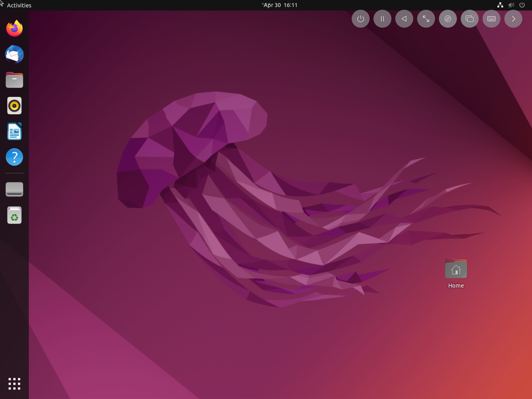This screenshot has height=399, width=532.
Task: Toggle fullscreen with the diagonal arrows button
Action: click(x=426, y=19)
